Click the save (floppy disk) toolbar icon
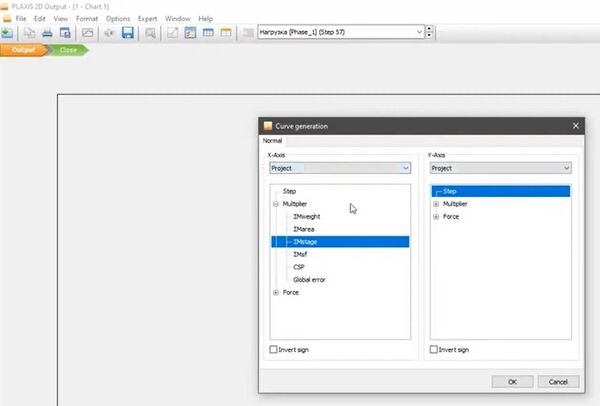The image size is (600, 406). tap(127, 33)
